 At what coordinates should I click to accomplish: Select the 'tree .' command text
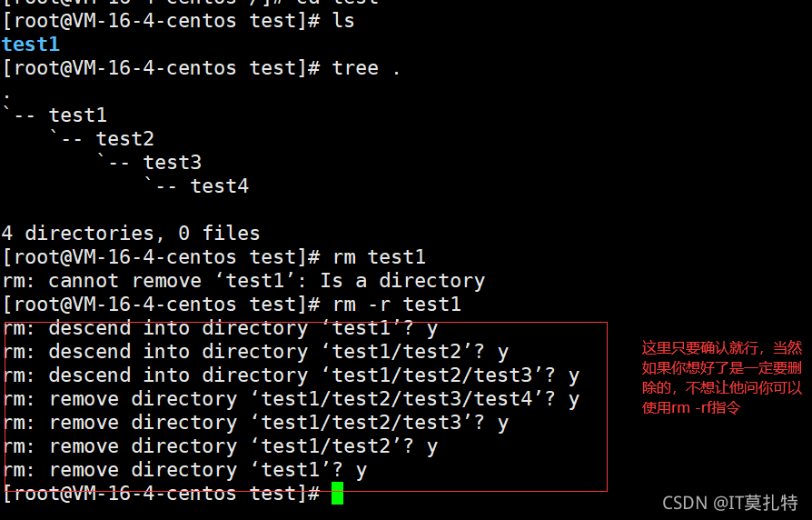point(366,68)
